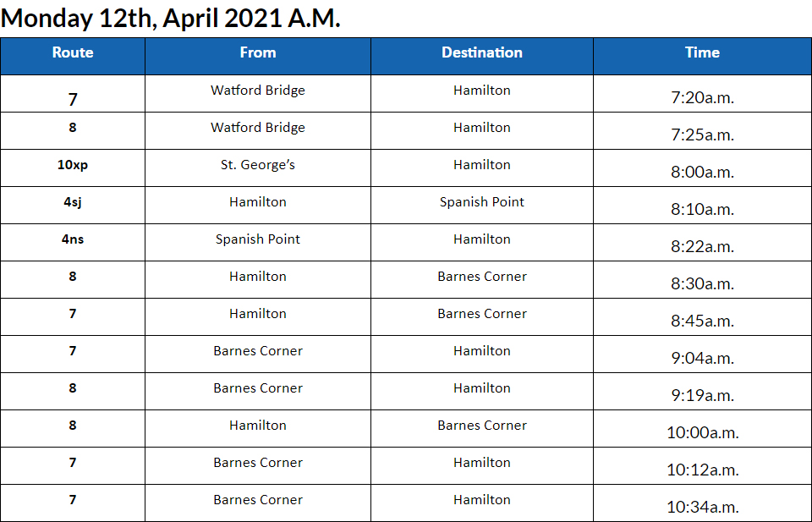The width and height of the screenshot is (812, 522).
Task: Click the St. George's cell
Action: click(x=258, y=165)
